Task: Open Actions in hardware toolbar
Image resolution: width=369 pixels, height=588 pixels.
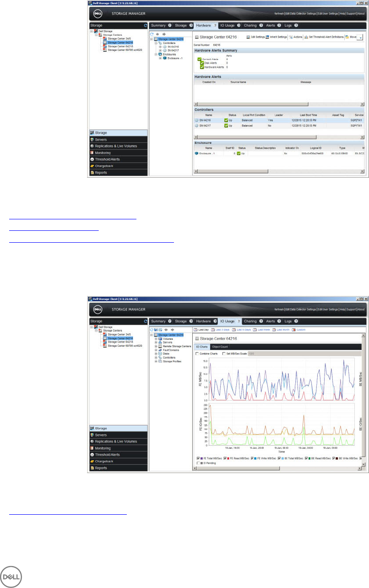Action: pos(296,37)
